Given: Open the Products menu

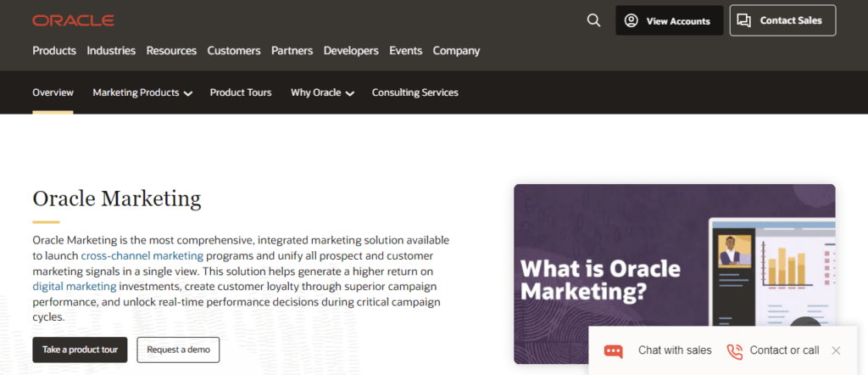Looking at the screenshot, I should point(54,51).
